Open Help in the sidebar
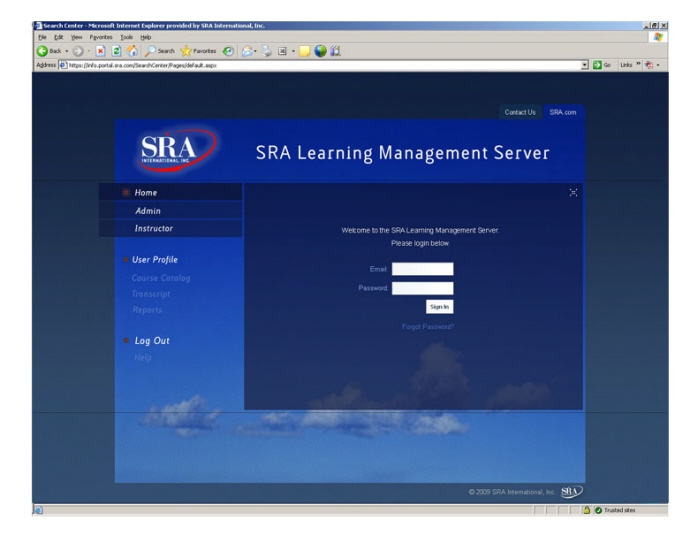 click(143, 358)
